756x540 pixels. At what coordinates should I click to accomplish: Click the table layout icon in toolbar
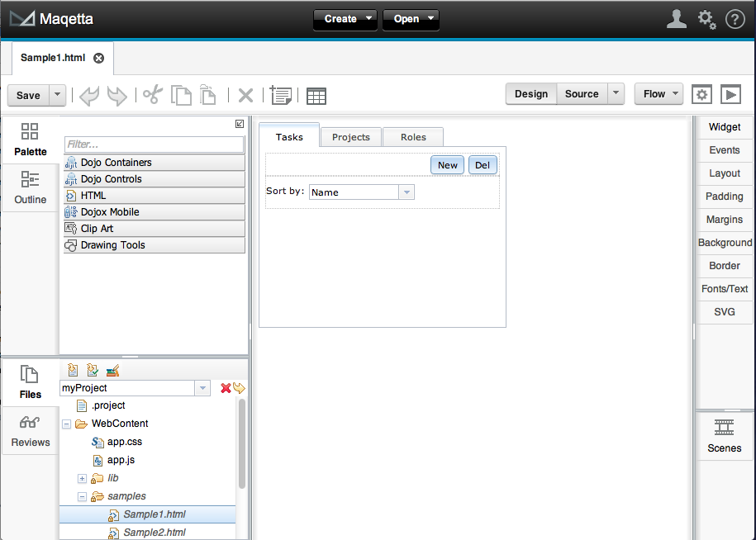[316, 96]
